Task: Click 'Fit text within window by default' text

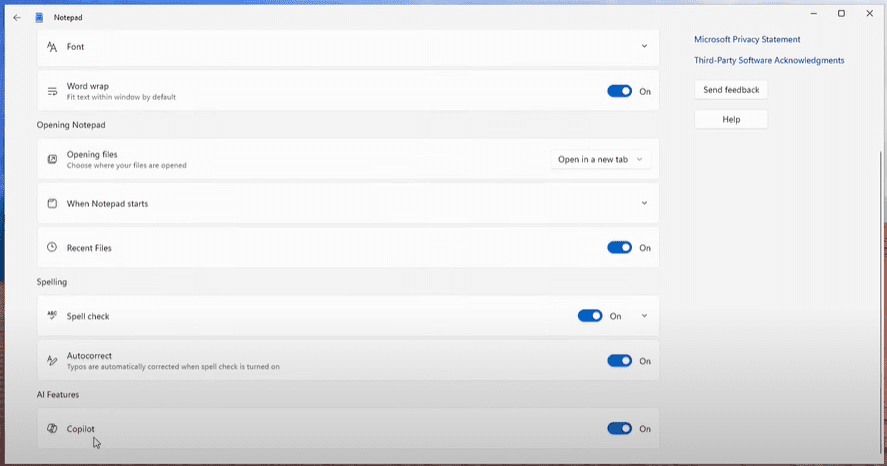Action: [x=121, y=97]
